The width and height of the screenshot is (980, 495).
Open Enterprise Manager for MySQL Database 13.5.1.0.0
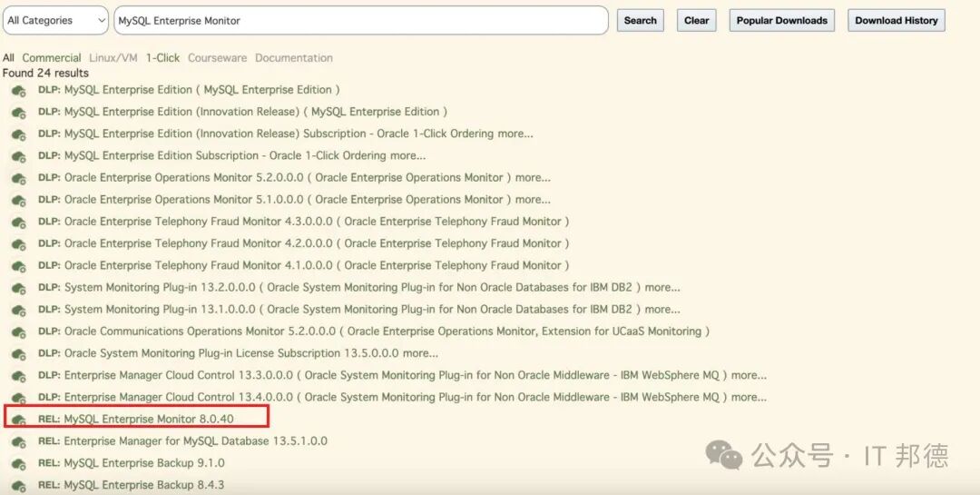pyautogui.click(x=182, y=441)
